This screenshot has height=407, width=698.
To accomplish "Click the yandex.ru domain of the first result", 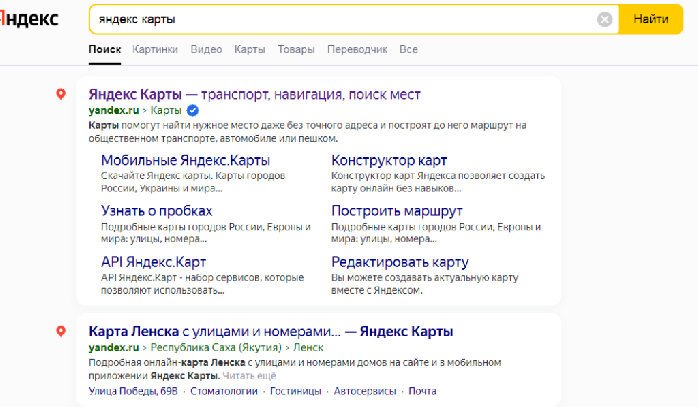I will pyautogui.click(x=114, y=110).
